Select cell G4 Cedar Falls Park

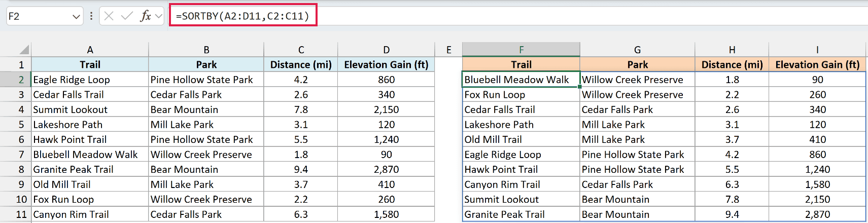coord(637,109)
